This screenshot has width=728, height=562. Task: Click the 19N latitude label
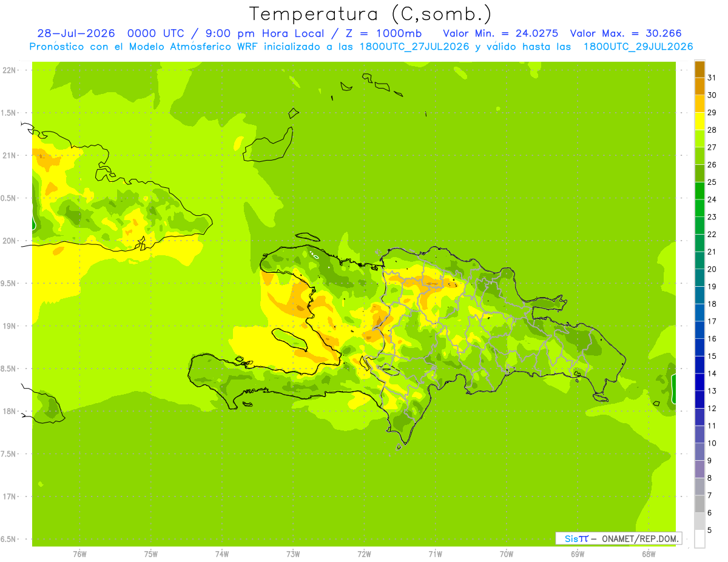pos(10,326)
